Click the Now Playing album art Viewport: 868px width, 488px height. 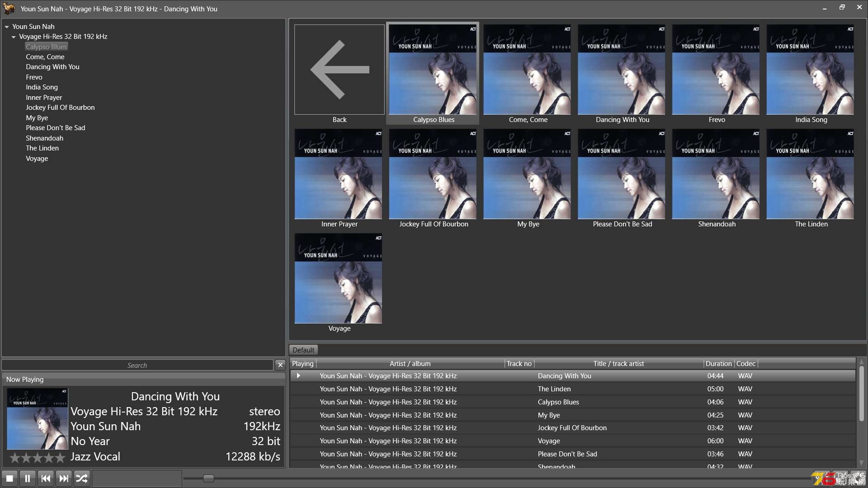point(38,418)
